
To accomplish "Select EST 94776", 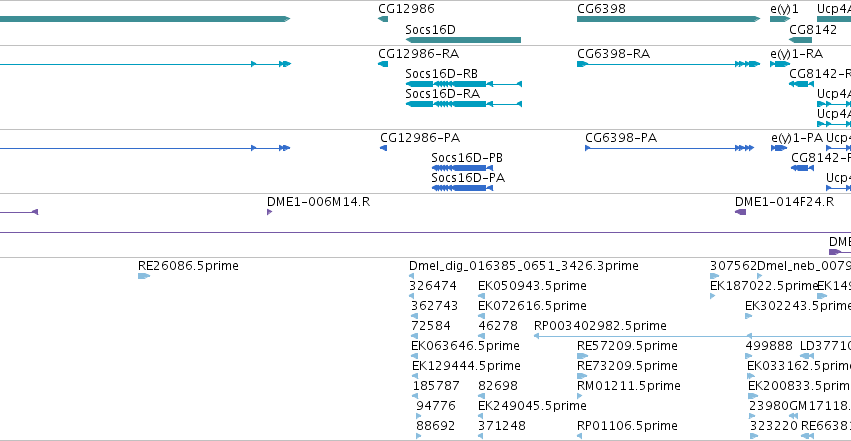I will [418, 417].
